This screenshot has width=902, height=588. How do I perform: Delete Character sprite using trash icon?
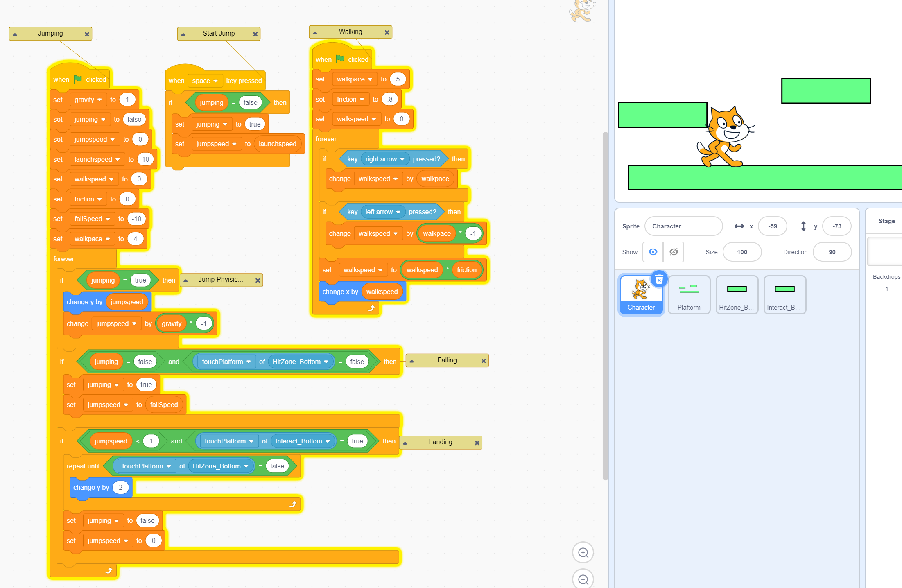pos(659,280)
